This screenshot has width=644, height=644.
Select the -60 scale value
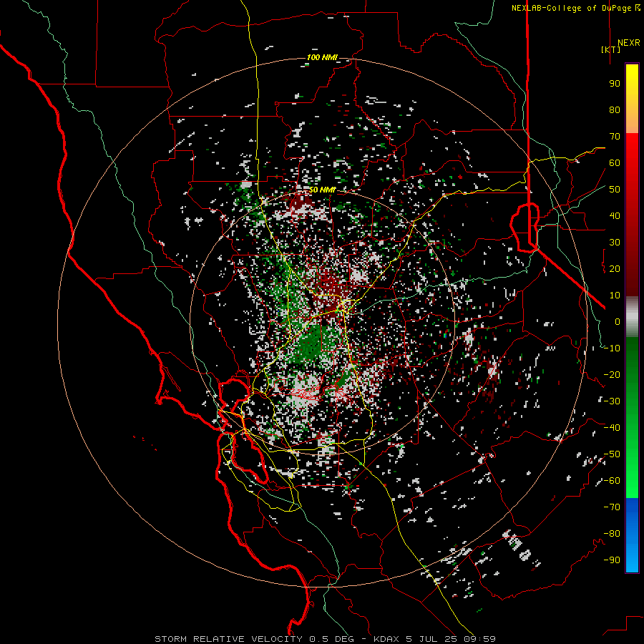tap(612, 481)
